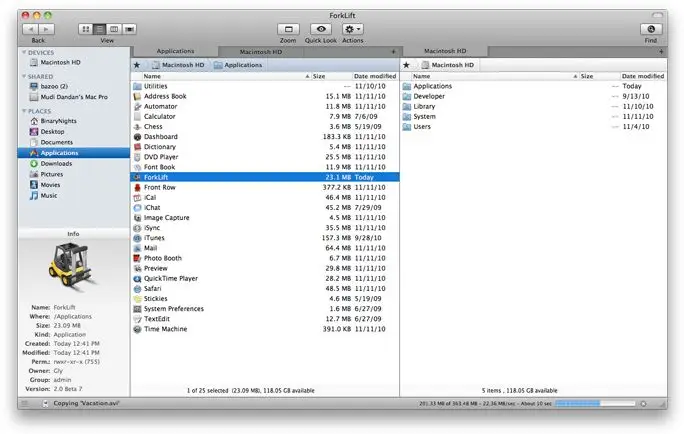The height and width of the screenshot is (434, 684).
Task: Select Photo Booth application
Action: coord(265,258)
